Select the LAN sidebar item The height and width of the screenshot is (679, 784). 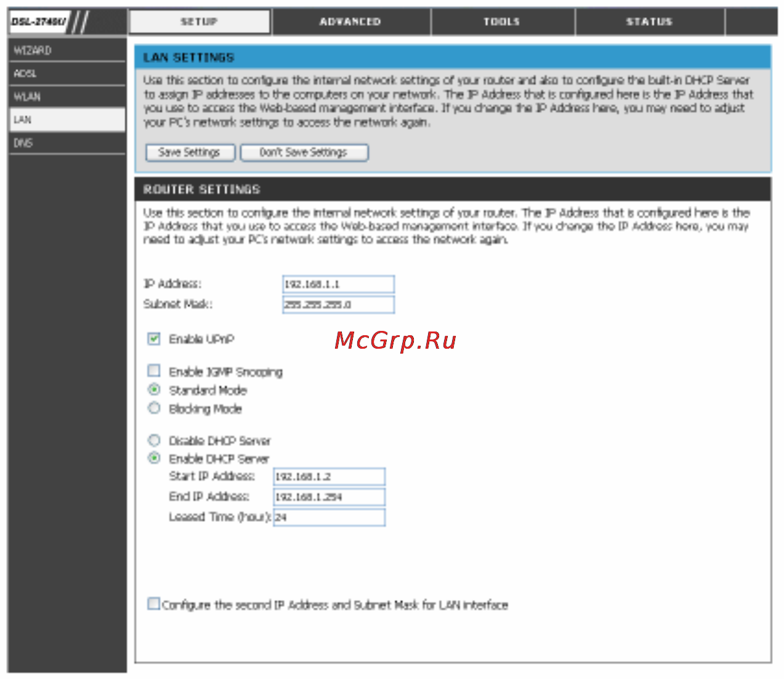pyautogui.click(x=67, y=120)
